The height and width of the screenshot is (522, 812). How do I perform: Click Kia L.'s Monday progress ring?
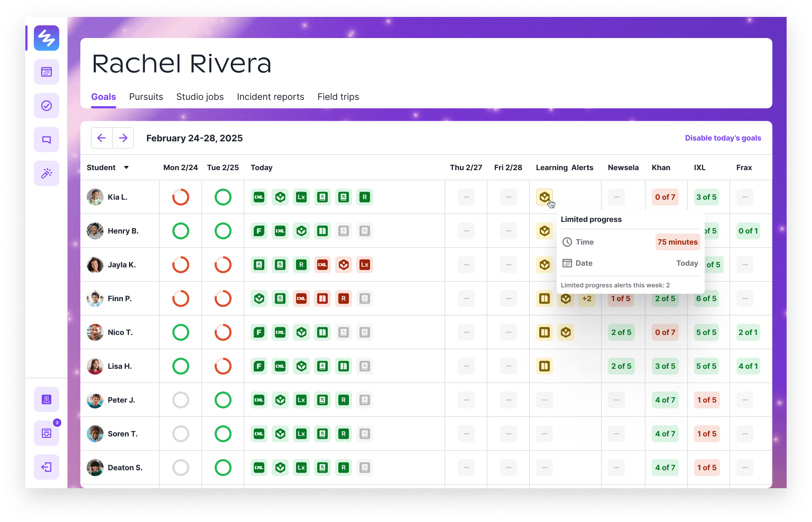click(x=181, y=197)
